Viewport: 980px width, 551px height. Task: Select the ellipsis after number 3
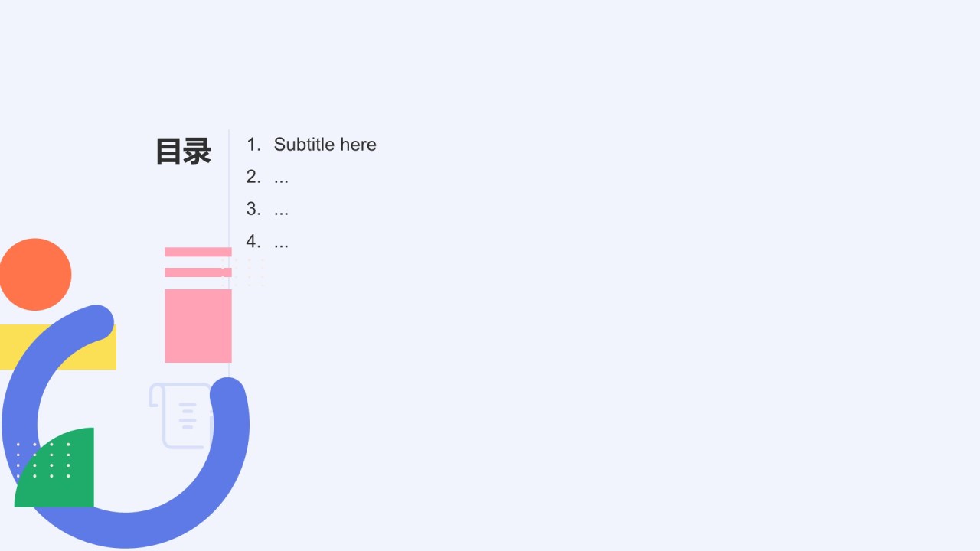click(x=281, y=210)
